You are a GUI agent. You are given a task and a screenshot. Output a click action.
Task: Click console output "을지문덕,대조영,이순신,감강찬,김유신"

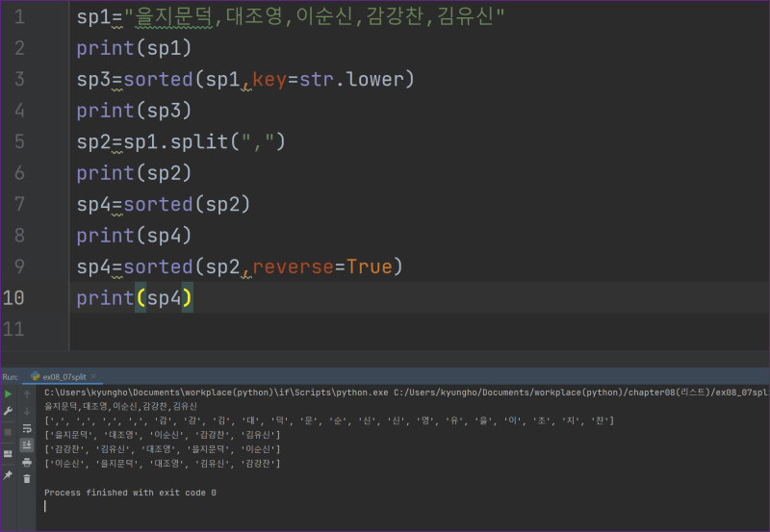pyautogui.click(x=120, y=406)
